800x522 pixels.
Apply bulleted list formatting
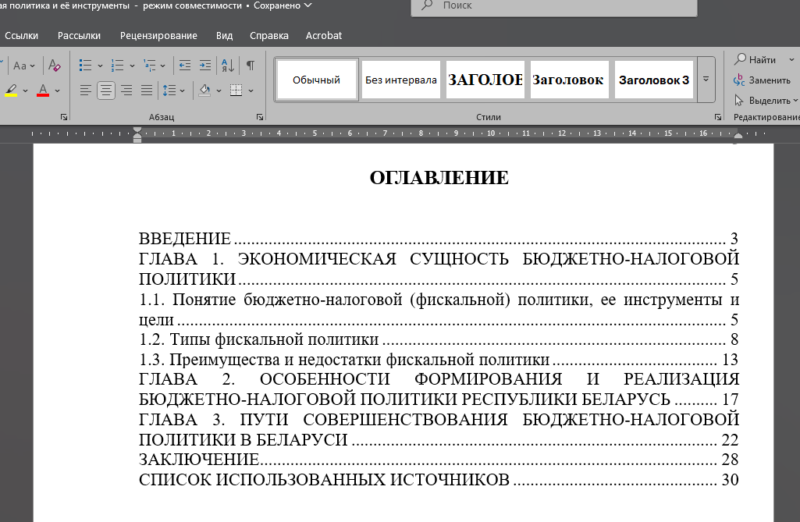pyautogui.click(x=85, y=65)
